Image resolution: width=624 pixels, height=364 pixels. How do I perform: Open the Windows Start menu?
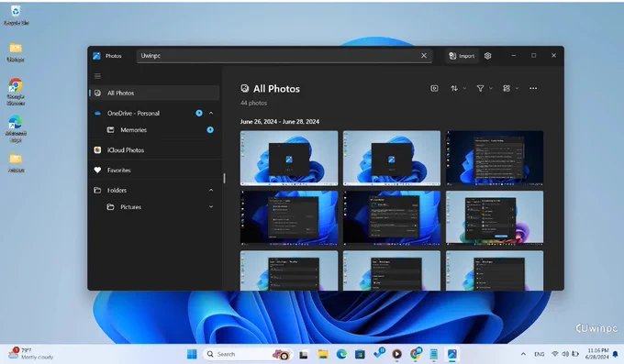(x=192, y=354)
